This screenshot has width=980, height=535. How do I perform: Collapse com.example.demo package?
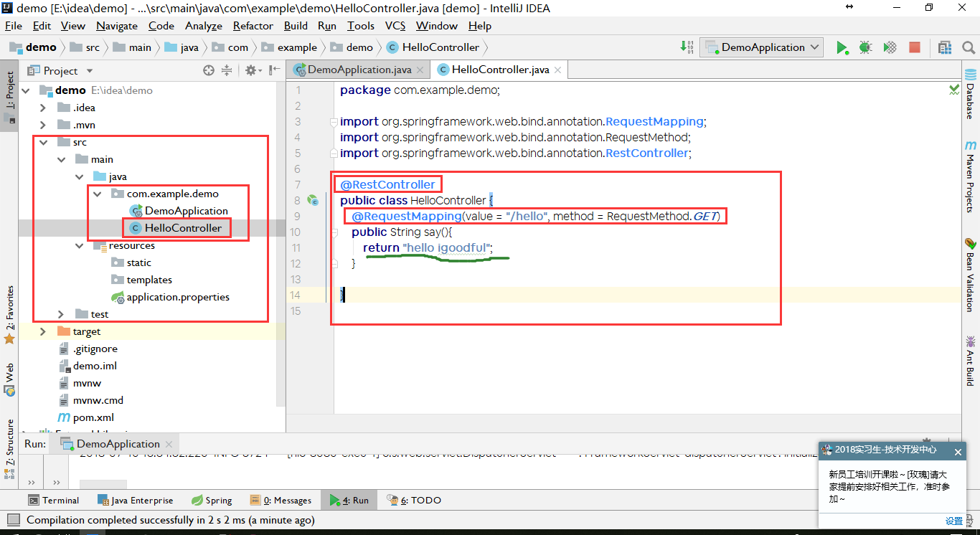pyautogui.click(x=97, y=194)
